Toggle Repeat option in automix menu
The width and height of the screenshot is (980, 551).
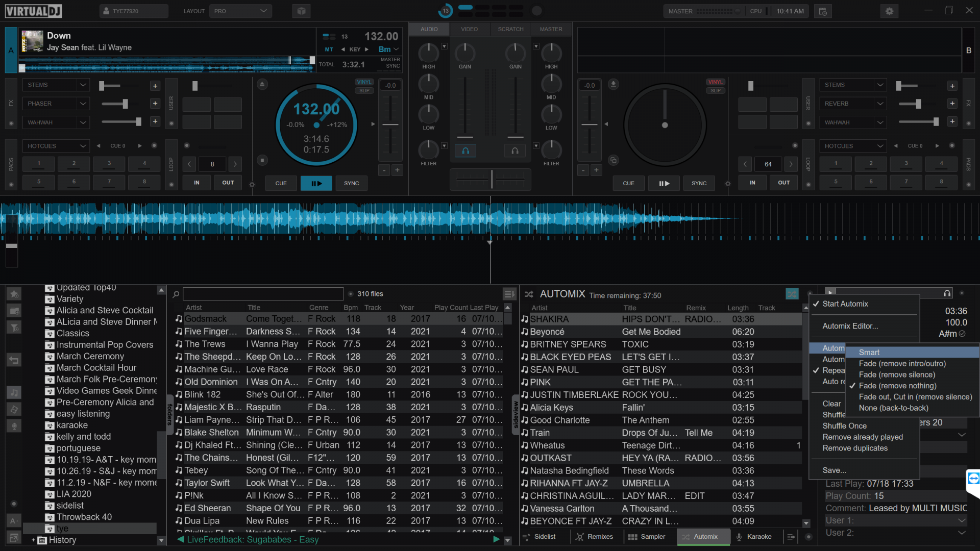coord(832,370)
